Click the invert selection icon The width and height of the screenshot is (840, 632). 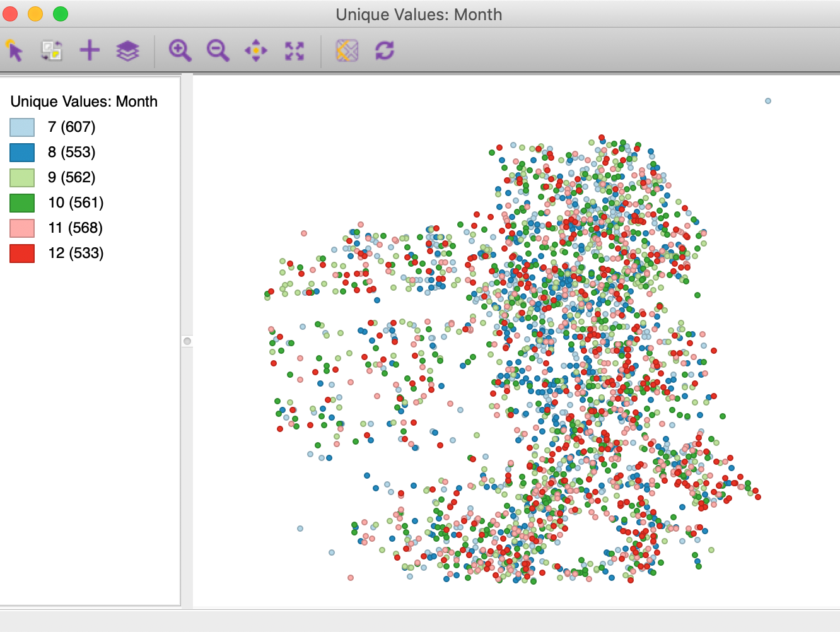point(52,50)
